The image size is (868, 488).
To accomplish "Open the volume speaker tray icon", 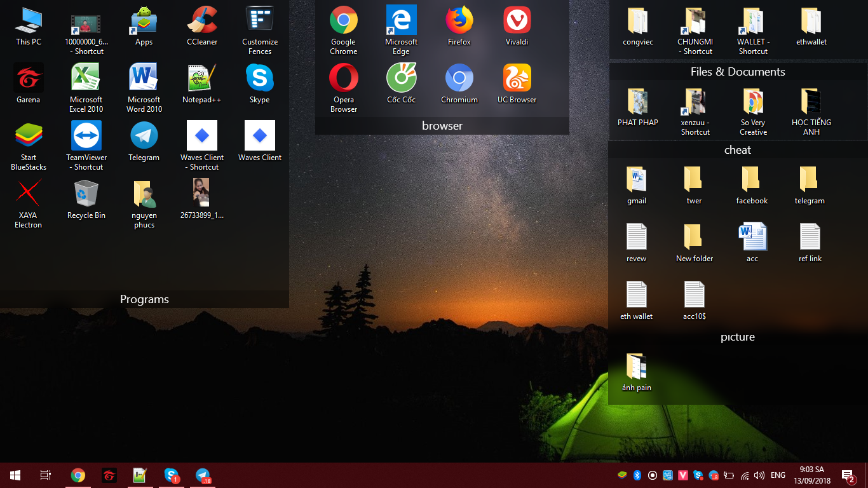I will [759, 475].
